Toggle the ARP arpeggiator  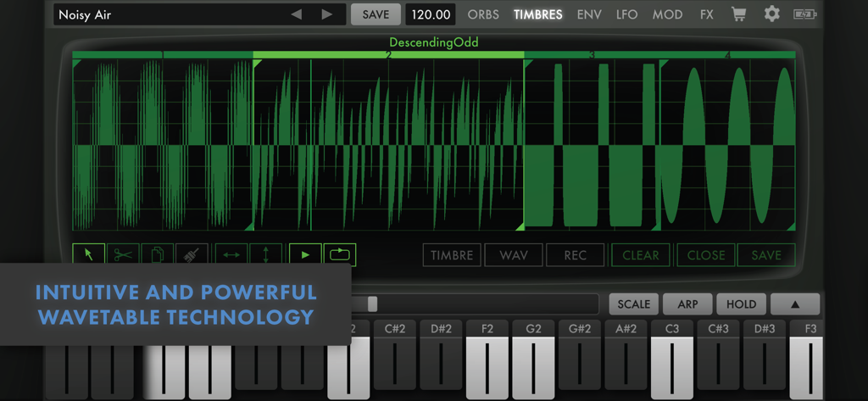pyautogui.click(x=687, y=304)
